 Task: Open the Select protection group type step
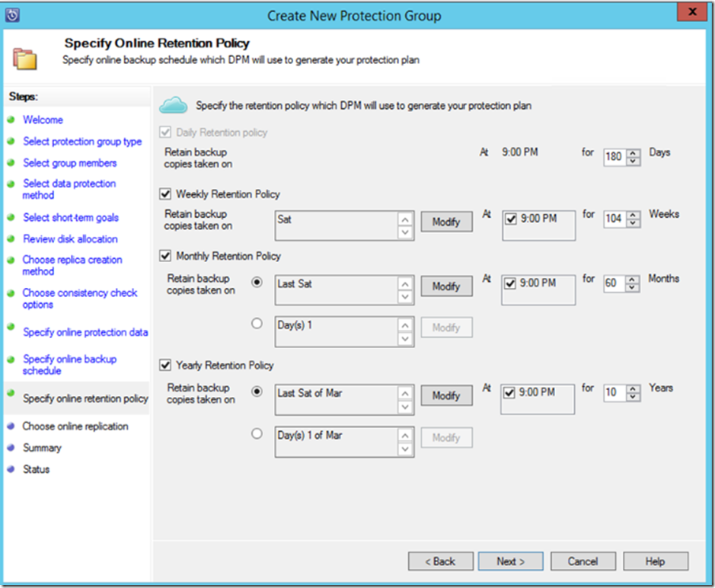tap(82, 142)
